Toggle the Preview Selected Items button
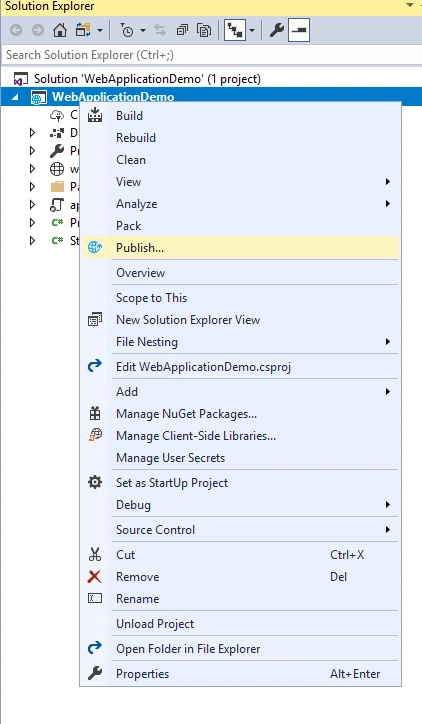422x724 pixels. click(299, 30)
